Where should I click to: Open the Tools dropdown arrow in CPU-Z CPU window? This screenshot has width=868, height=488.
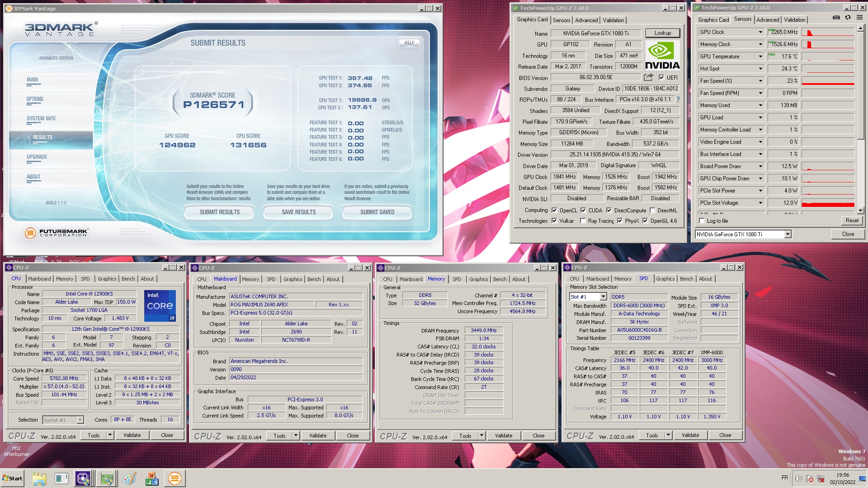(x=110, y=435)
